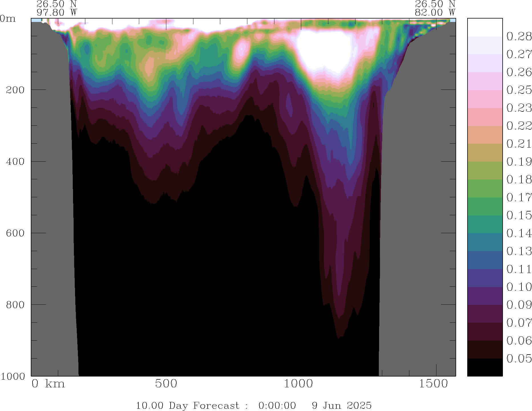Select the blue swatch between 0.13 and 0.11
Screen dimensions: 532x411
(485, 260)
